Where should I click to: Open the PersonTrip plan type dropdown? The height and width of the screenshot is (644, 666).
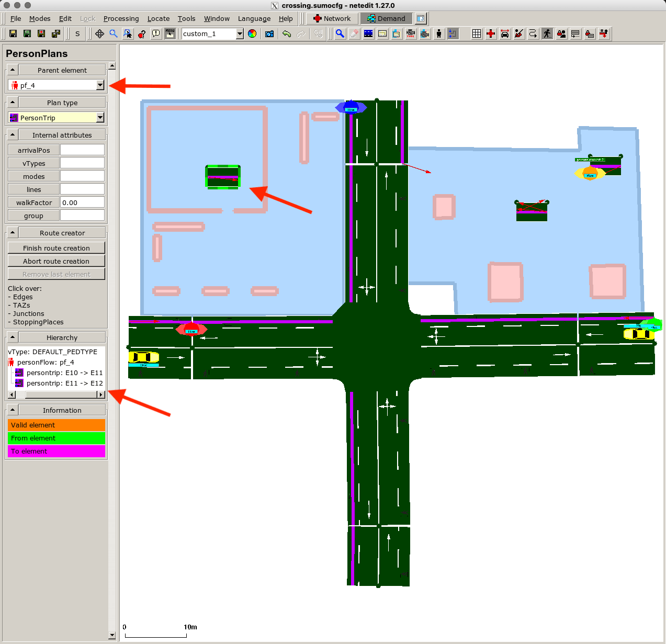tap(100, 117)
